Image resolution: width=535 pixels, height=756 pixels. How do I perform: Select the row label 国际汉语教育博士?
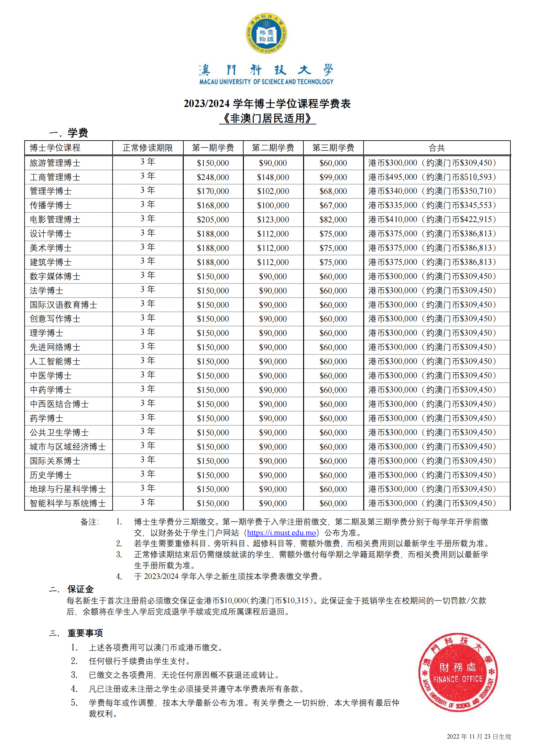(x=64, y=305)
